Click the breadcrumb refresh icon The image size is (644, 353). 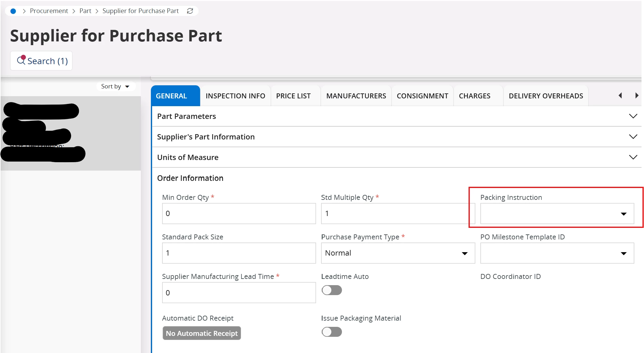click(190, 11)
